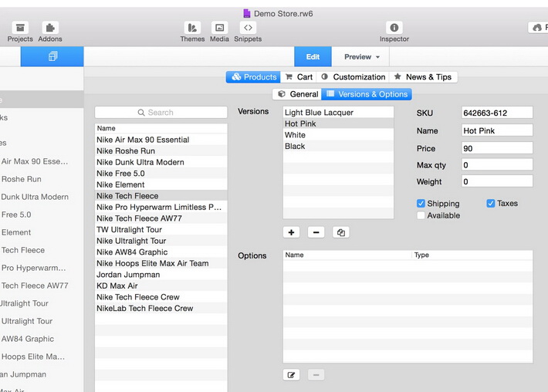Duplicate the selected version
This screenshot has height=392, width=548.
tap(340, 232)
